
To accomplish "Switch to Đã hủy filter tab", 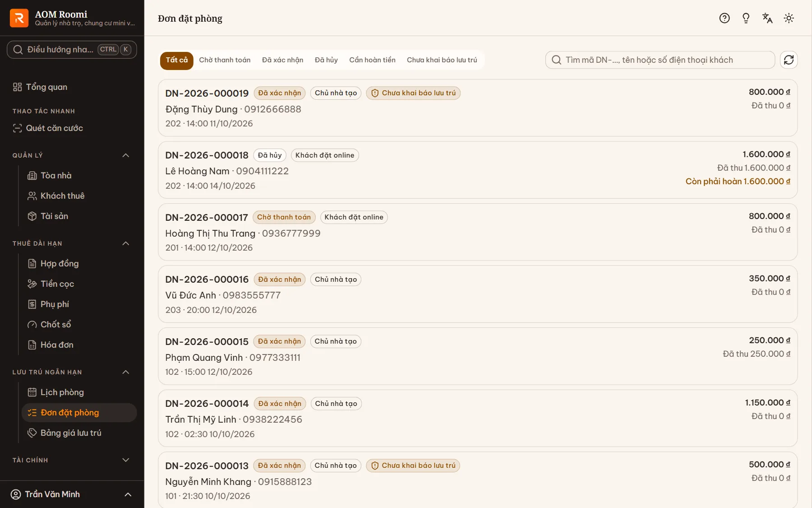I will (x=326, y=61).
